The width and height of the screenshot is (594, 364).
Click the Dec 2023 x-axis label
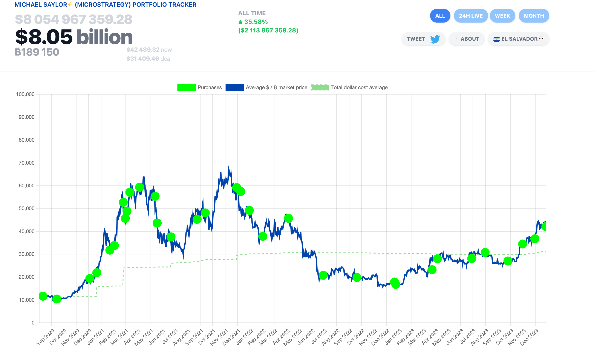(x=529, y=337)
